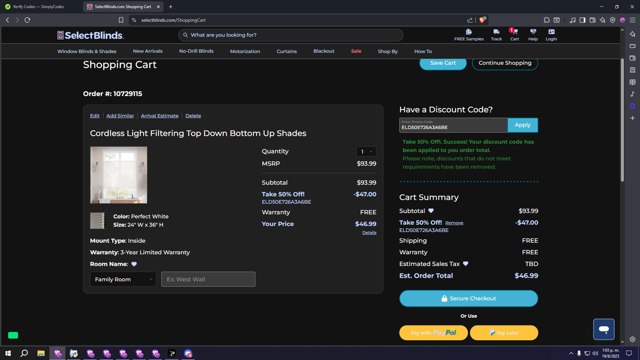Open the How To menu

(423, 51)
